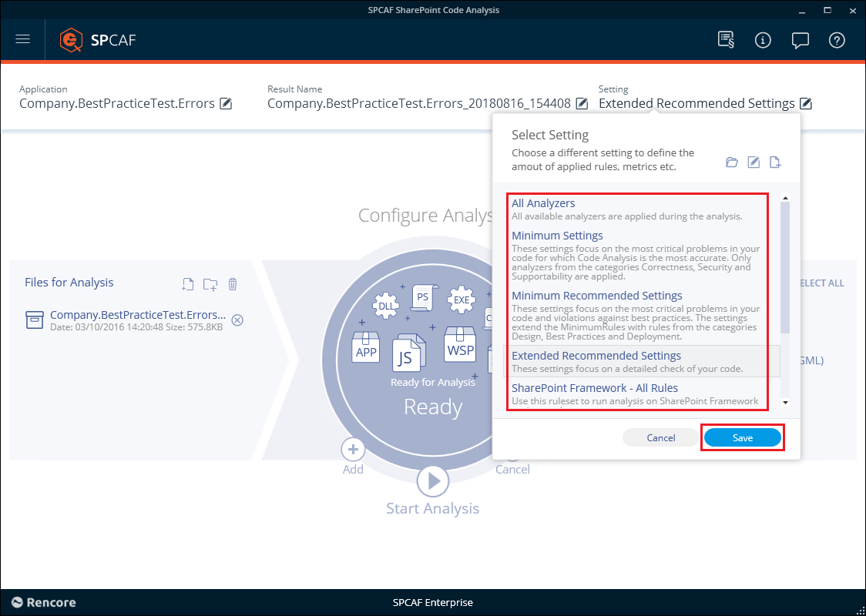Click the DLL gear icon
The image size is (866, 616).
(x=385, y=306)
